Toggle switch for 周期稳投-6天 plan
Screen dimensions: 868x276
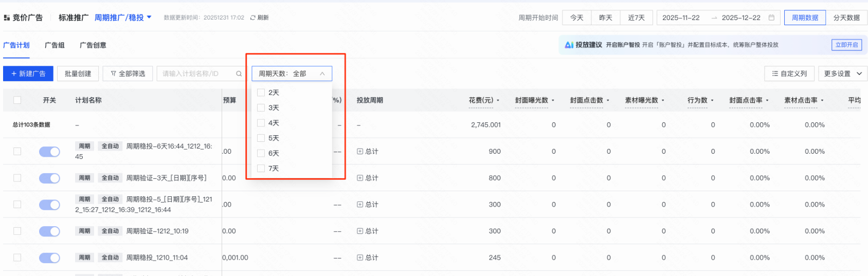(x=49, y=152)
